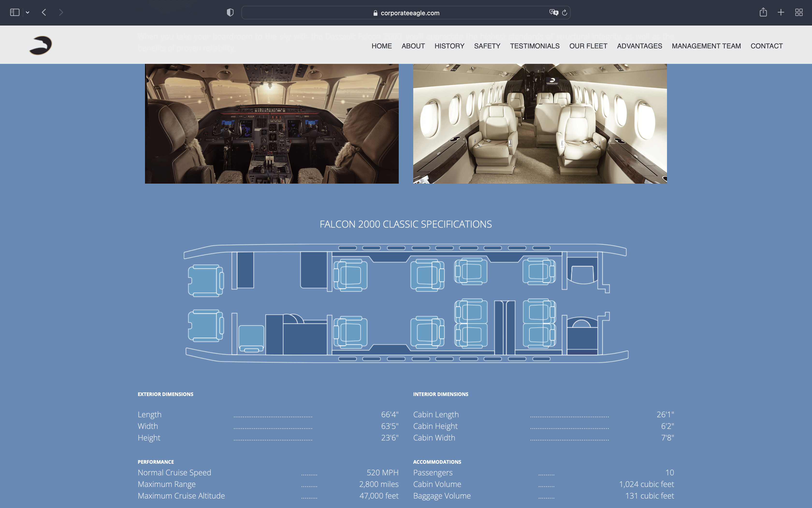Go forward with the forward arrow
This screenshot has height=508, width=812.
tap(61, 12)
